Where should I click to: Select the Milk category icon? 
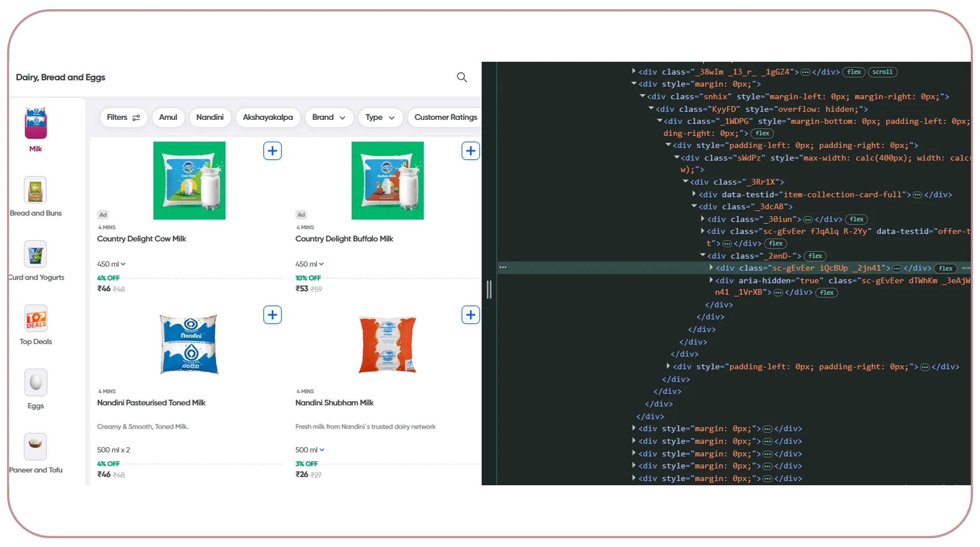36,123
